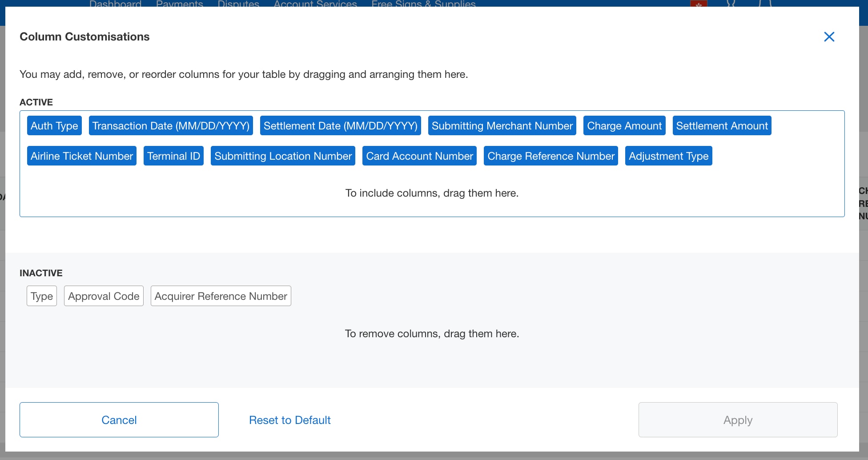This screenshot has height=460, width=868.
Task: Click the Terminal ID chip
Action: (173, 156)
